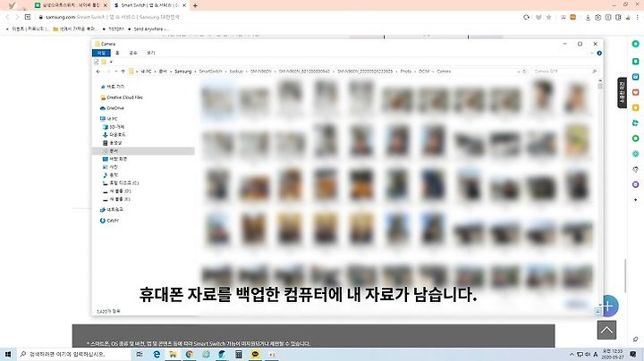Open Task View on the taskbar
Image resolution: width=644 pixels, height=361 pixels.
[x=140, y=354]
